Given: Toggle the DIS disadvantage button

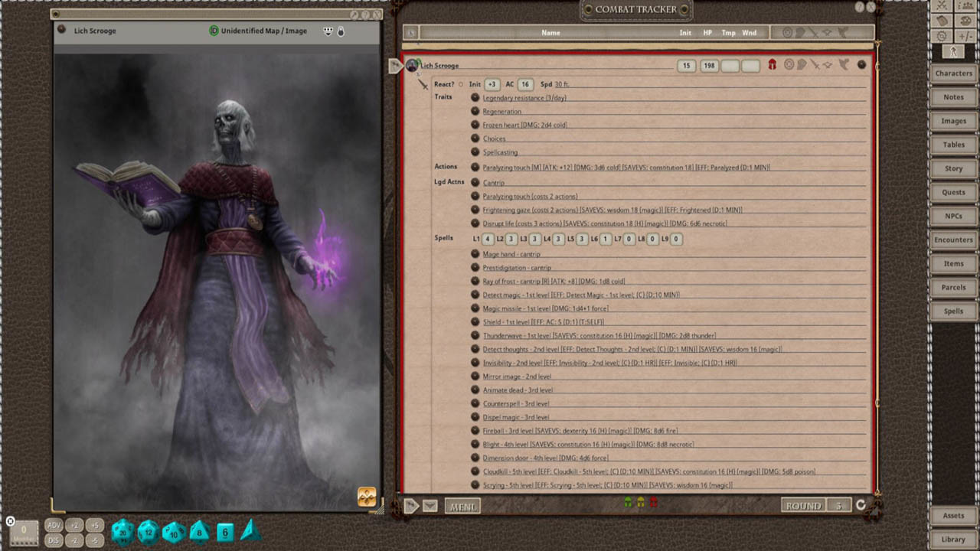Looking at the screenshot, I should coord(54,540).
